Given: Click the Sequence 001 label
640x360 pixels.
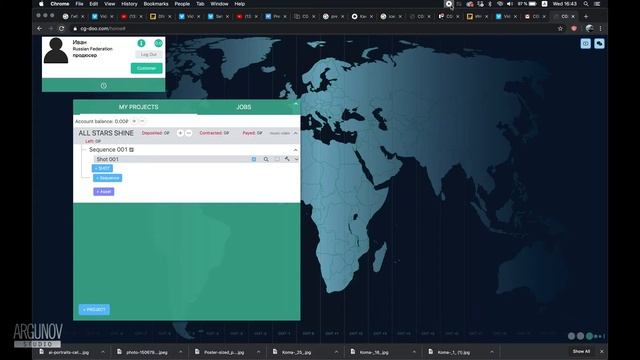Looking at the screenshot, I should (x=108, y=150).
